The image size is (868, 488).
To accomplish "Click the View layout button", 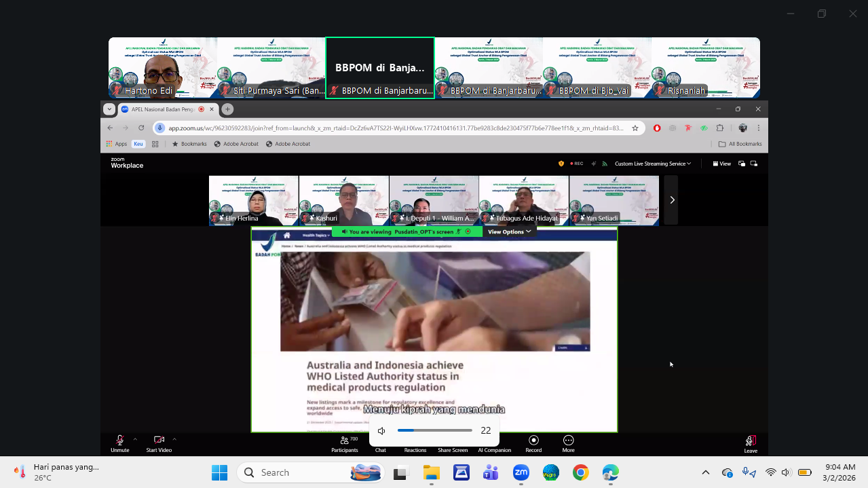I will [x=721, y=164].
